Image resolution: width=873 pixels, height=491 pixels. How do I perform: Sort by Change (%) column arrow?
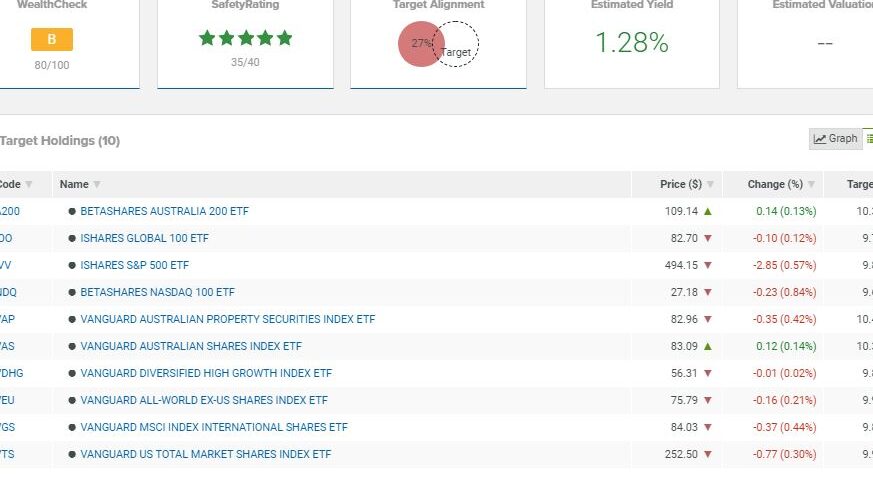(811, 184)
